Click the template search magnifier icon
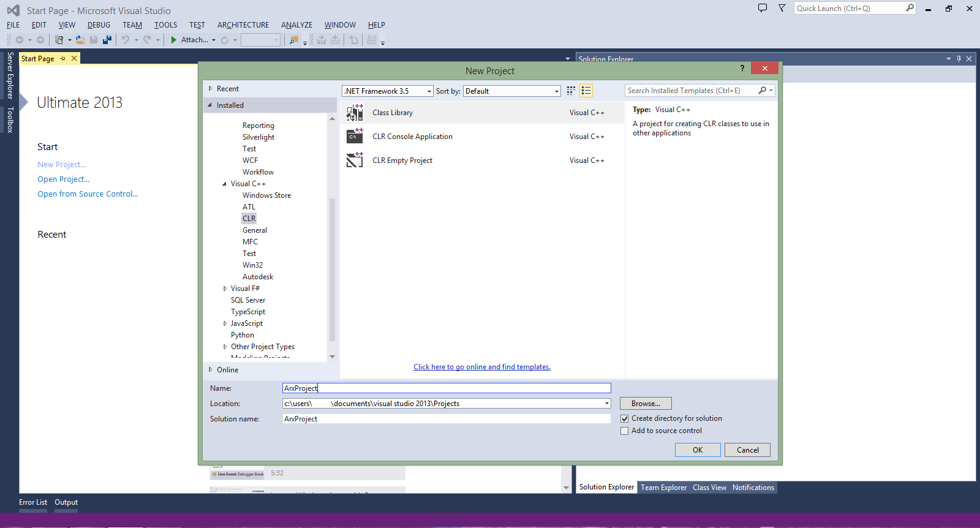980x528 pixels. click(763, 91)
